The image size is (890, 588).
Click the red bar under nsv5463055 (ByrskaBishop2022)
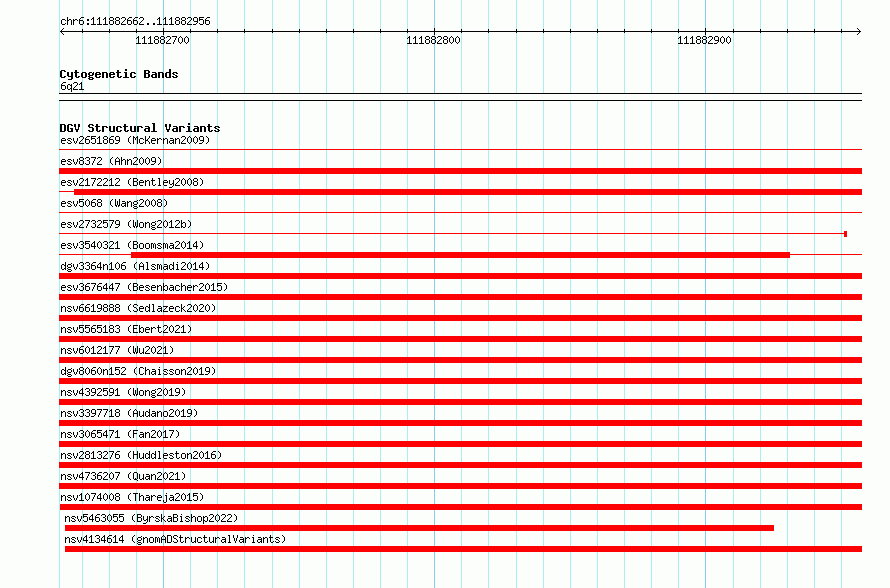pyautogui.click(x=419, y=528)
